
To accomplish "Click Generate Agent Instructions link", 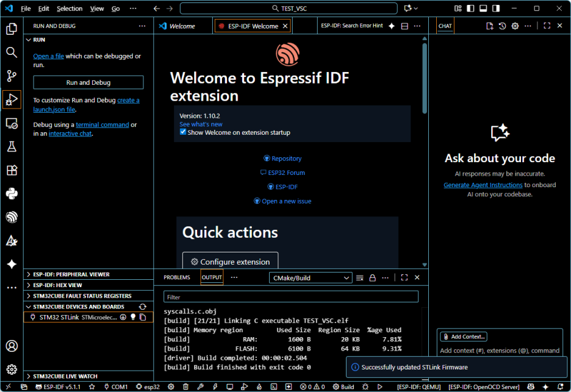I will (x=483, y=185).
